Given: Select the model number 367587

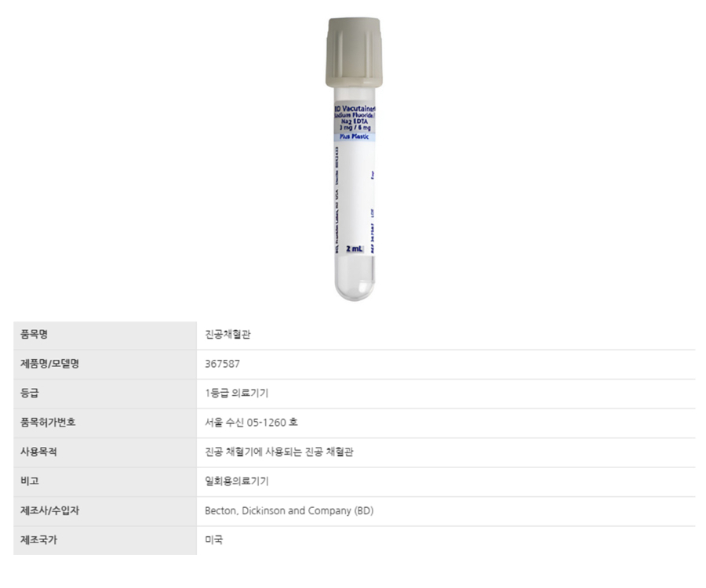Looking at the screenshot, I should pos(223,364).
